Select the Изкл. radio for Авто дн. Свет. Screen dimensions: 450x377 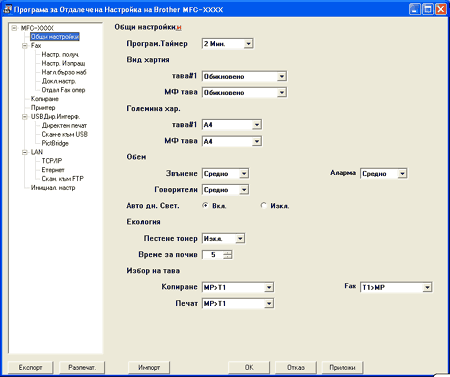click(263, 205)
